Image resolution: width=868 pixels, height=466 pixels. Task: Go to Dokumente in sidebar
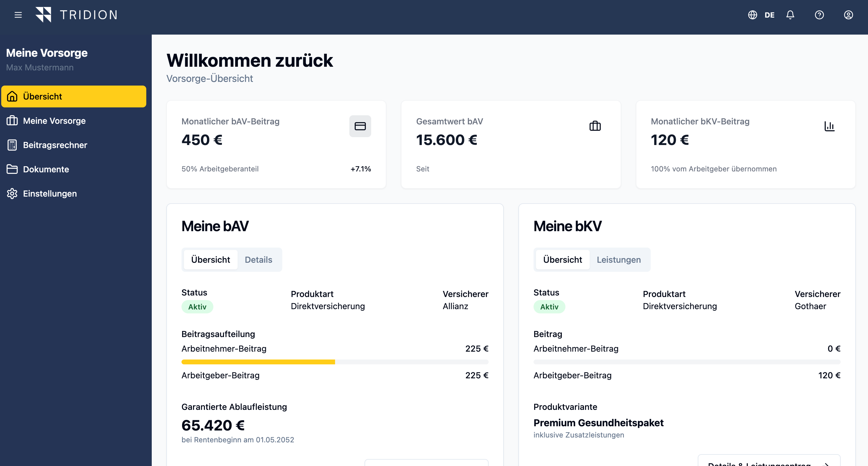pyautogui.click(x=46, y=169)
